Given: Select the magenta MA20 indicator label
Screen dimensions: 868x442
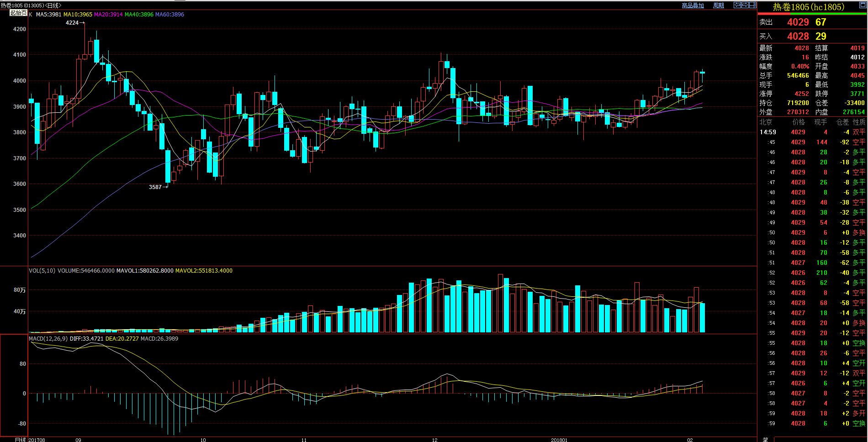Looking at the screenshot, I should tap(108, 15).
